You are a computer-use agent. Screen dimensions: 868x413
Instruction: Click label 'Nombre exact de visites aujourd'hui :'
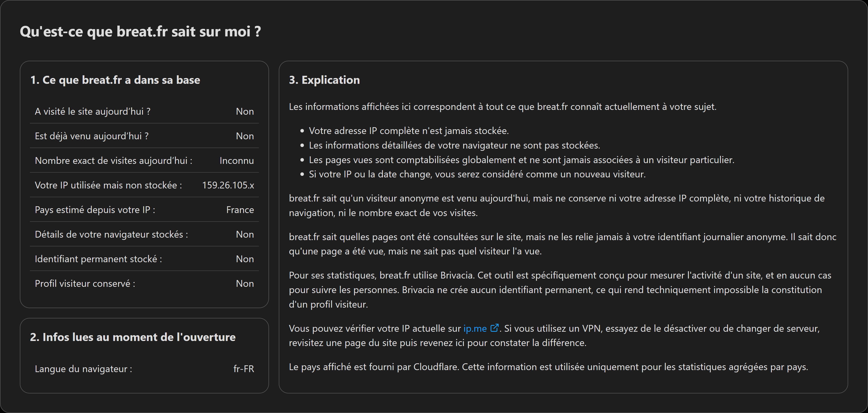point(114,161)
